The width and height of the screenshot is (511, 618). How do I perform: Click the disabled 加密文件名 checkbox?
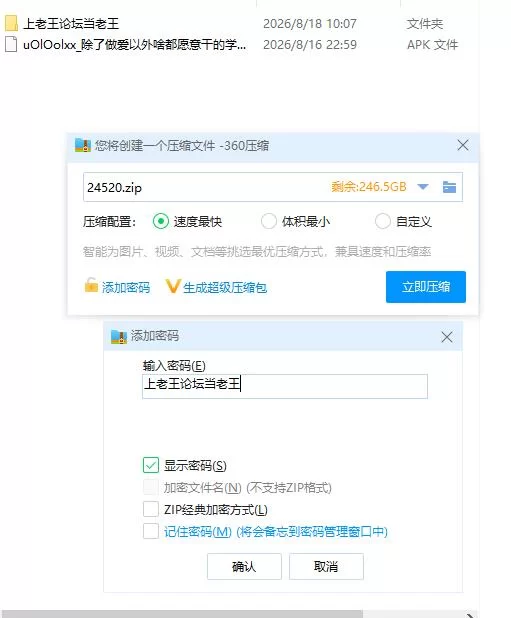coord(151,487)
